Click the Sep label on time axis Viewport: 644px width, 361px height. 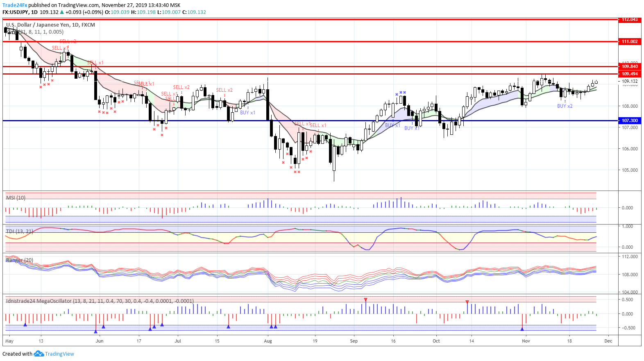(354, 341)
